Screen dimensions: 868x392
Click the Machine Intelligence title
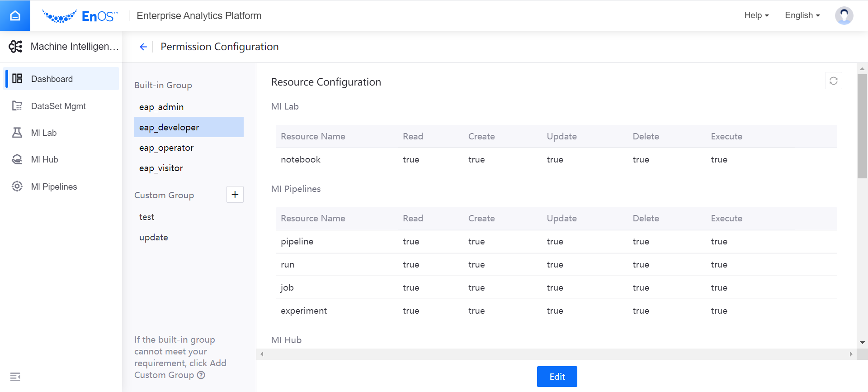(x=75, y=46)
